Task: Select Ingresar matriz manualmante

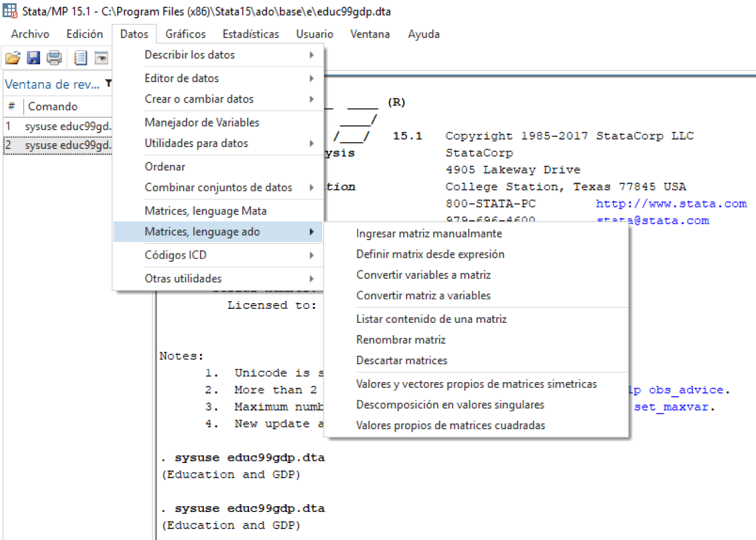Action: click(x=476, y=234)
